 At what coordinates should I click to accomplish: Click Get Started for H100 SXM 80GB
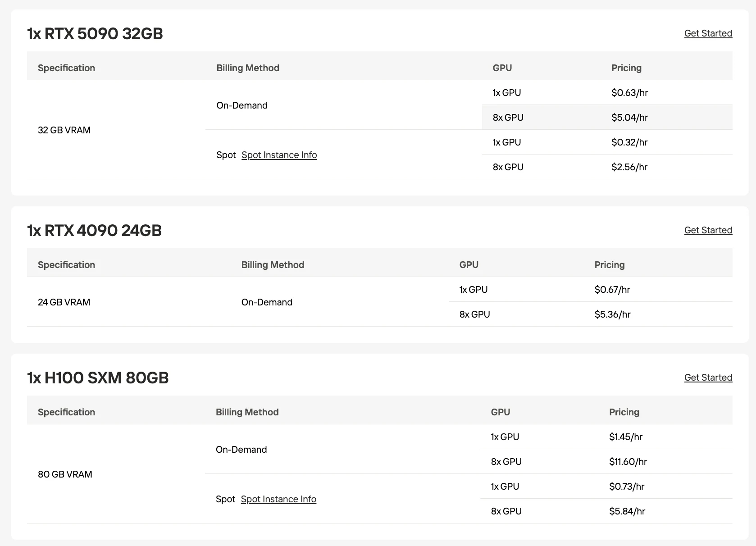pyautogui.click(x=708, y=378)
